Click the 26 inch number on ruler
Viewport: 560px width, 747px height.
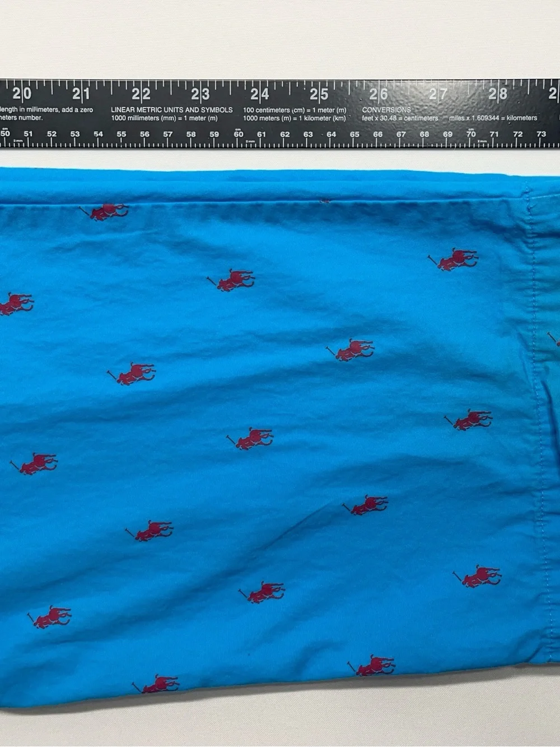click(378, 94)
